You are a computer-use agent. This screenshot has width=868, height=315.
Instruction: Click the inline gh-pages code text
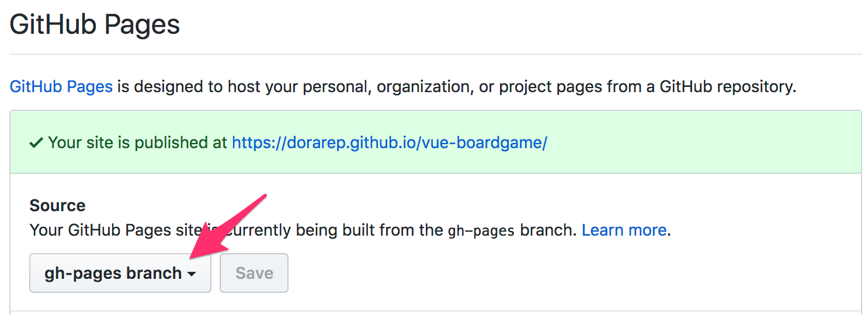[x=481, y=231]
